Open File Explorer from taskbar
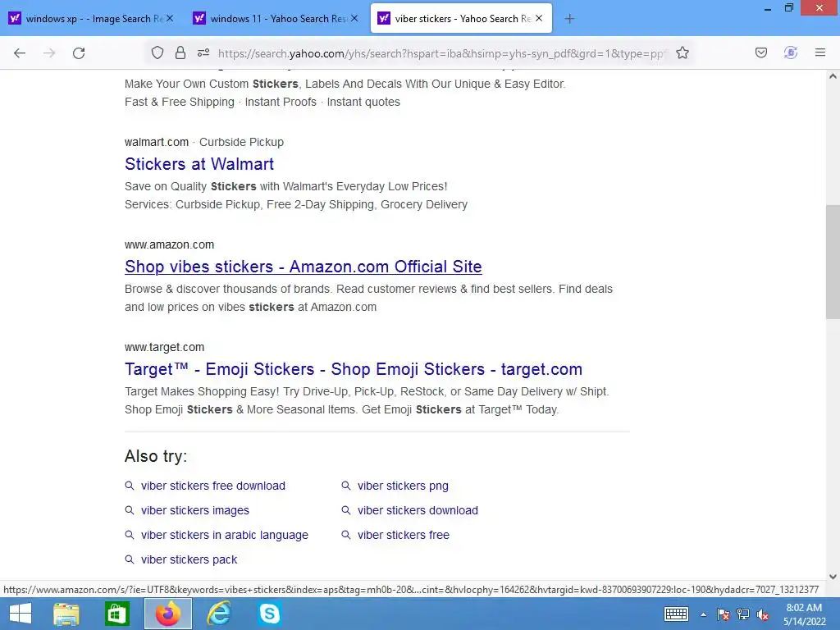The width and height of the screenshot is (840, 630). tap(66, 614)
